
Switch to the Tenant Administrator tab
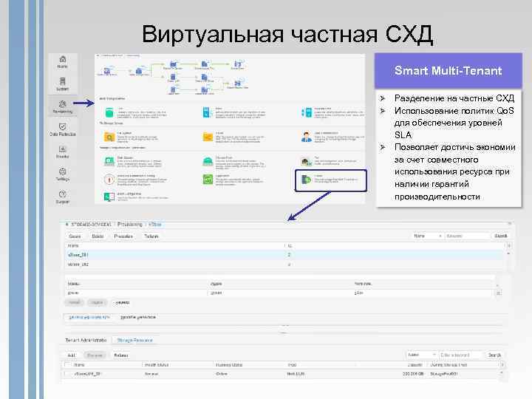86,340
